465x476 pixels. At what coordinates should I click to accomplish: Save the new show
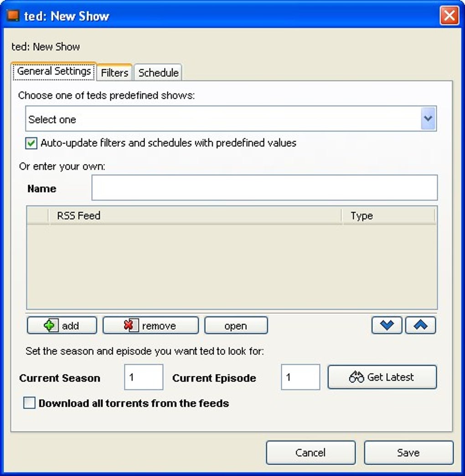pyautogui.click(x=408, y=453)
